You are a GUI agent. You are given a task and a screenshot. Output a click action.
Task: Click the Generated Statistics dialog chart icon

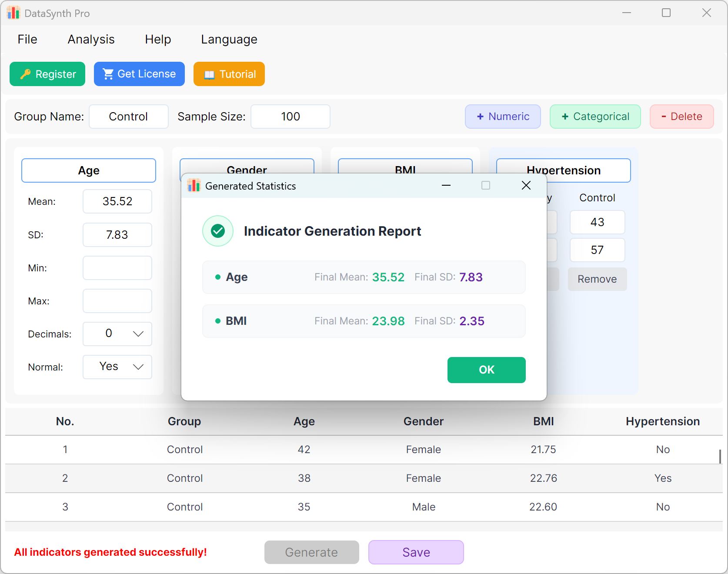(x=194, y=186)
